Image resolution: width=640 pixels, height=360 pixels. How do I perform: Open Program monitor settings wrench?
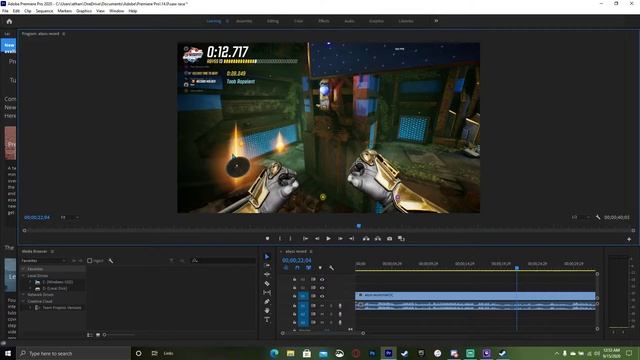pyautogui.click(x=598, y=217)
